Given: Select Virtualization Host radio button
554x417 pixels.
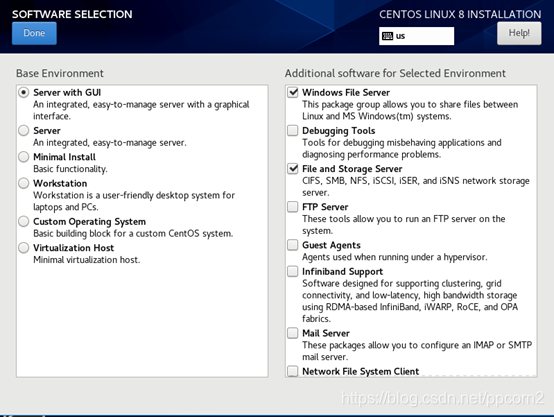Looking at the screenshot, I should 24,248.
